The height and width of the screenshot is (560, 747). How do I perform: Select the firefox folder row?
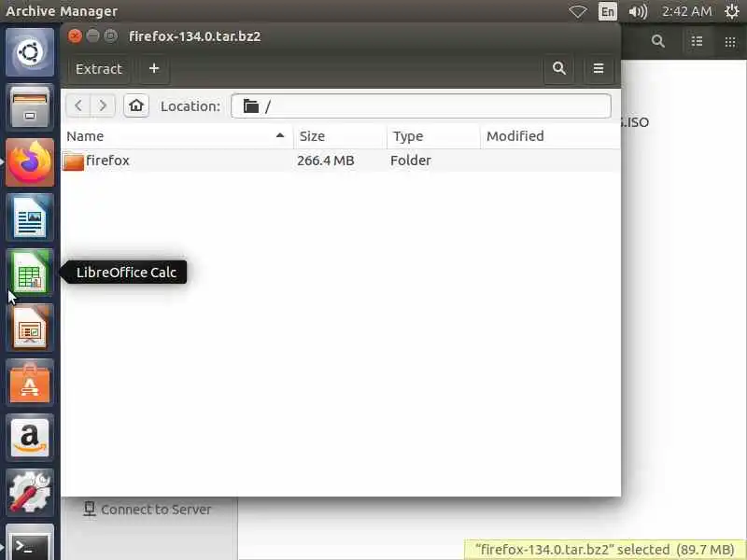tap(341, 161)
